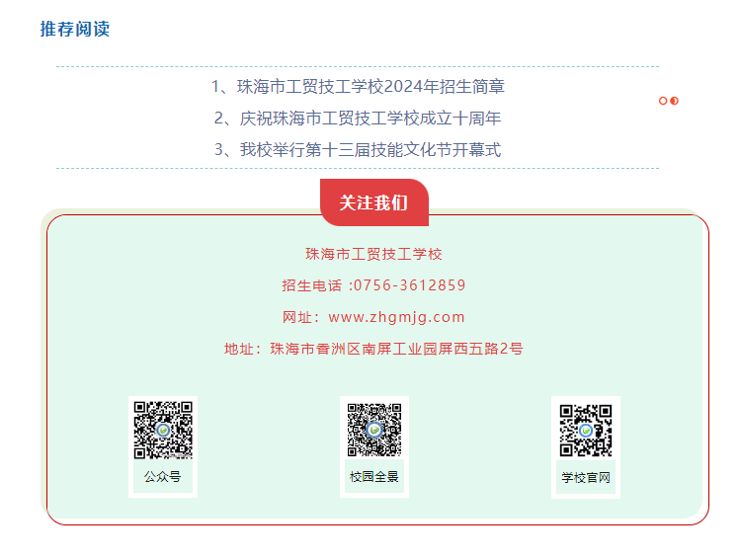The height and width of the screenshot is (560, 741).
Task: Click the 校园全景 QR code image
Action: pyautogui.click(x=374, y=430)
